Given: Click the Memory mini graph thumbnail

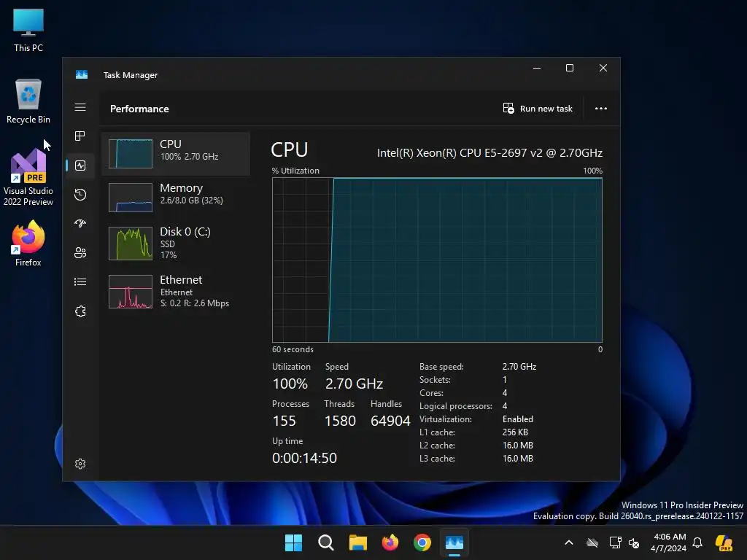Looking at the screenshot, I should click(x=131, y=197).
